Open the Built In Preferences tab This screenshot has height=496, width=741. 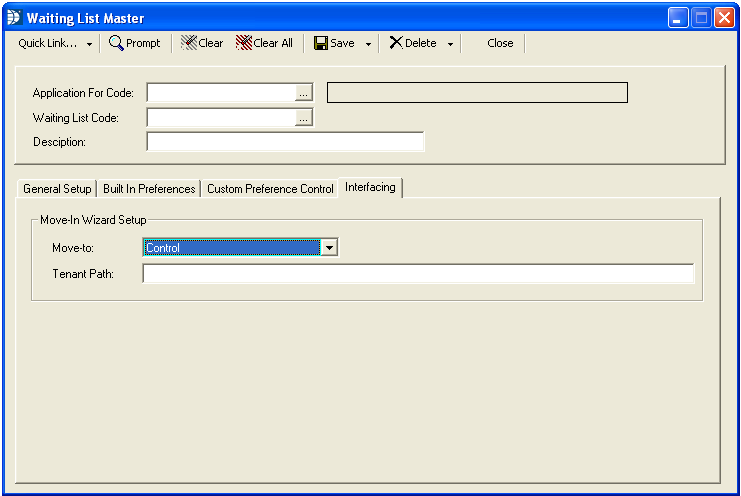click(149, 189)
